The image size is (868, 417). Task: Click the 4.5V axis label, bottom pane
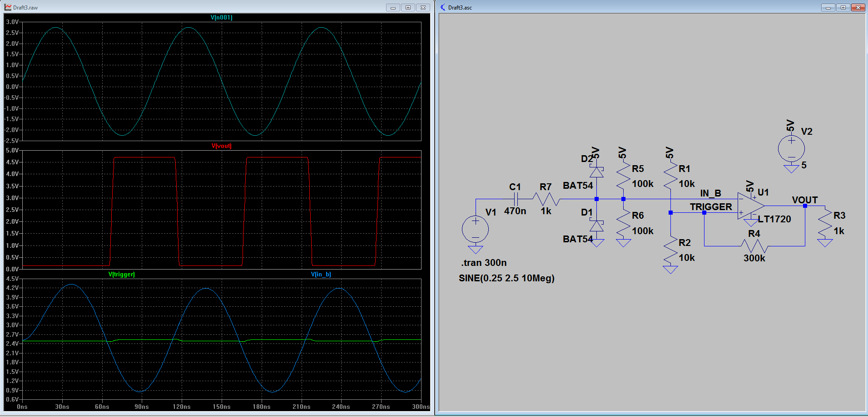click(13, 279)
